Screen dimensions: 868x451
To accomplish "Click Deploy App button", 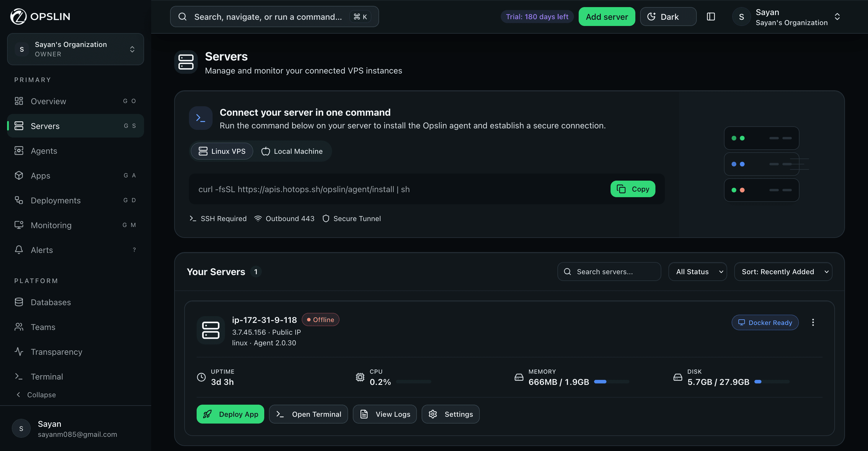I will click(231, 414).
